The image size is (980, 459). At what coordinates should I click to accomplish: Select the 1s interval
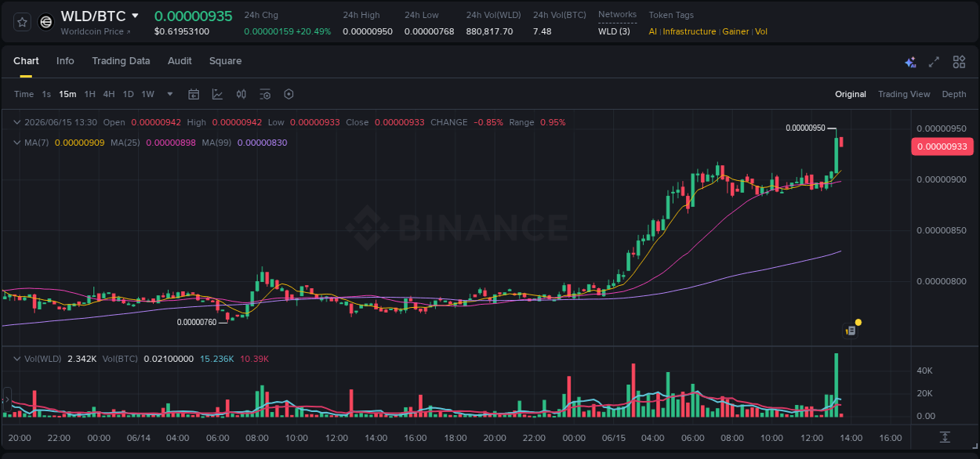(x=46, y=94)
